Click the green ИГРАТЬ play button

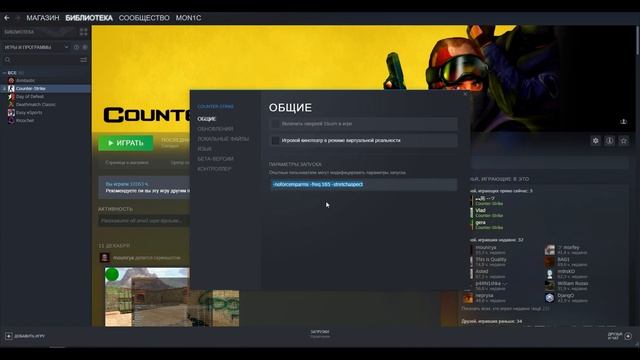126,143
